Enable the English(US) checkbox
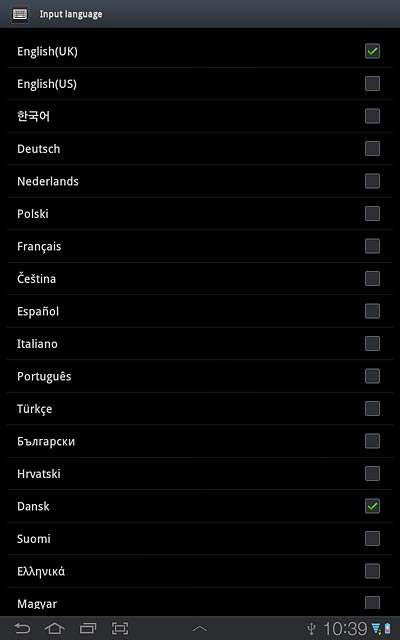Viewport: 400px width, 640px height. pos(372,84)
